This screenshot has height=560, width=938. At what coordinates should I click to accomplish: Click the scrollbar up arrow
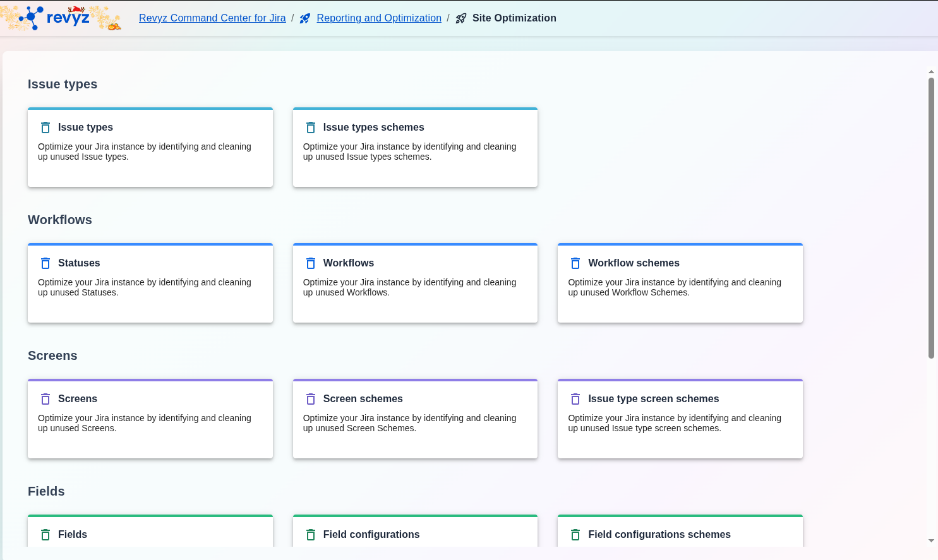point(931,72)
